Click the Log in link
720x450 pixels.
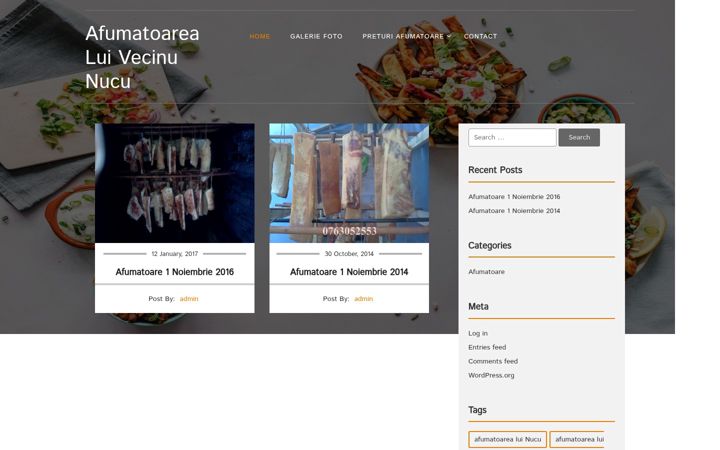coord(478,333)
